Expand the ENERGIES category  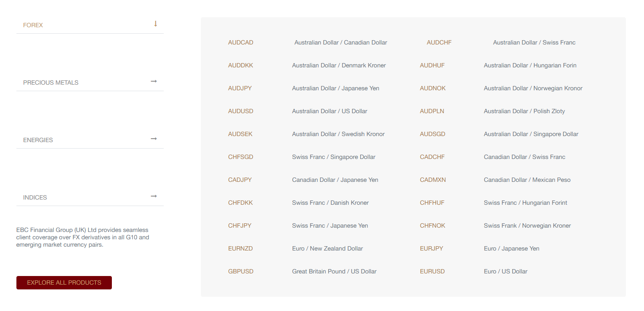pos(38,140)
